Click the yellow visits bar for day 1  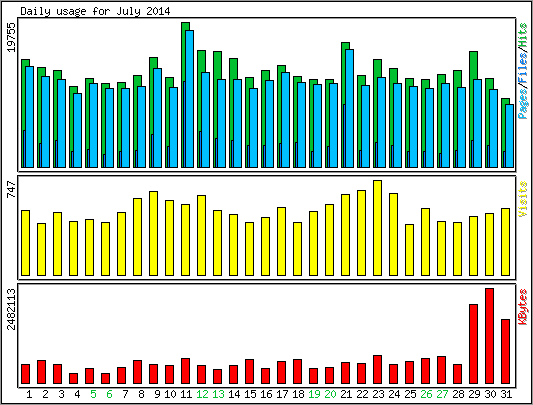[x=25, y=243]
